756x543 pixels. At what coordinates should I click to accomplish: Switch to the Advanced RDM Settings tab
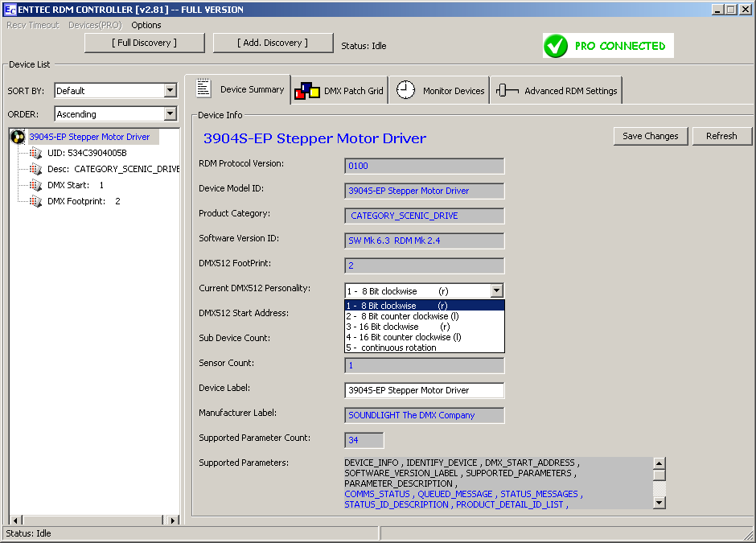(x=556, y=91)
